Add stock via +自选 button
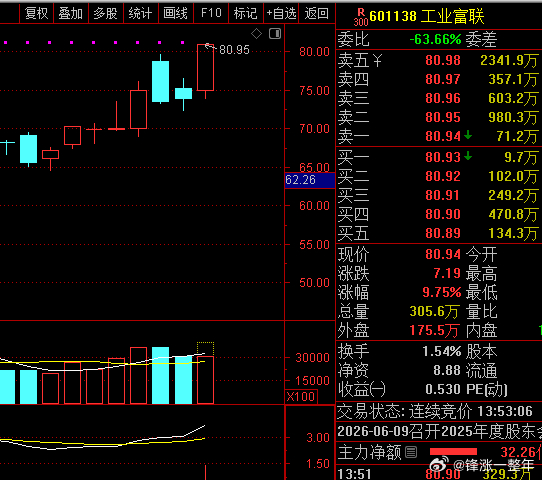 tap(281, 13)
